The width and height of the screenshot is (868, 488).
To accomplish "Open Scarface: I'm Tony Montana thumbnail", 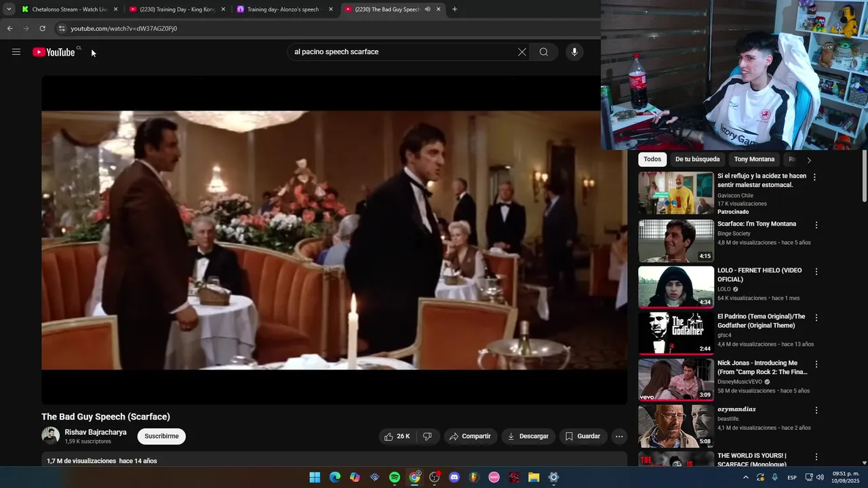I will tap(676, 241).
